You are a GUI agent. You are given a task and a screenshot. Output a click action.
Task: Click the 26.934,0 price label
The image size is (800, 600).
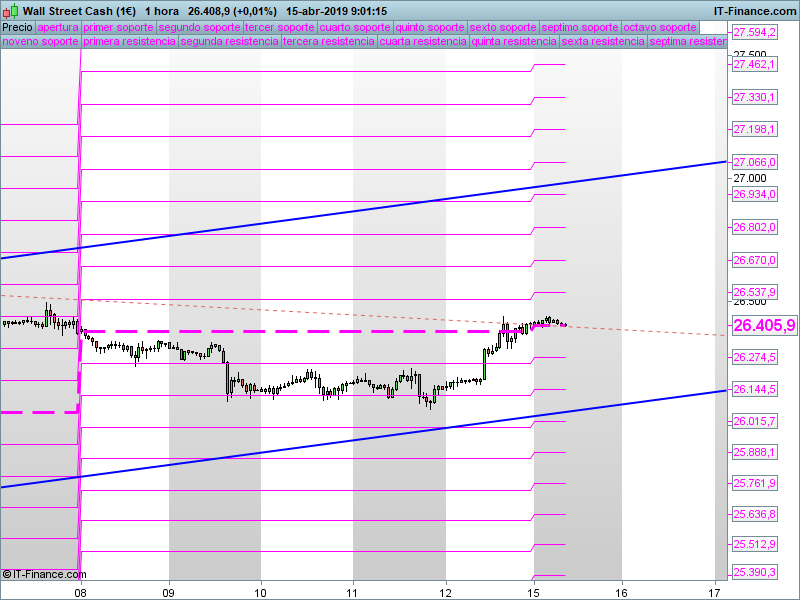pos(755,194)
